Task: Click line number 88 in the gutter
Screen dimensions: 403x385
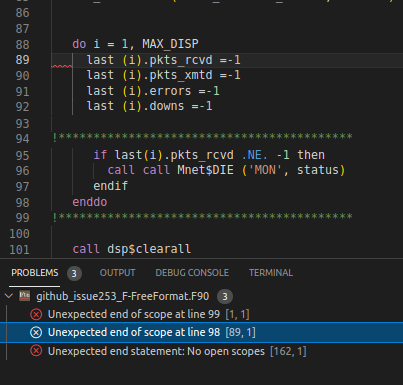Action: point(22,44)
